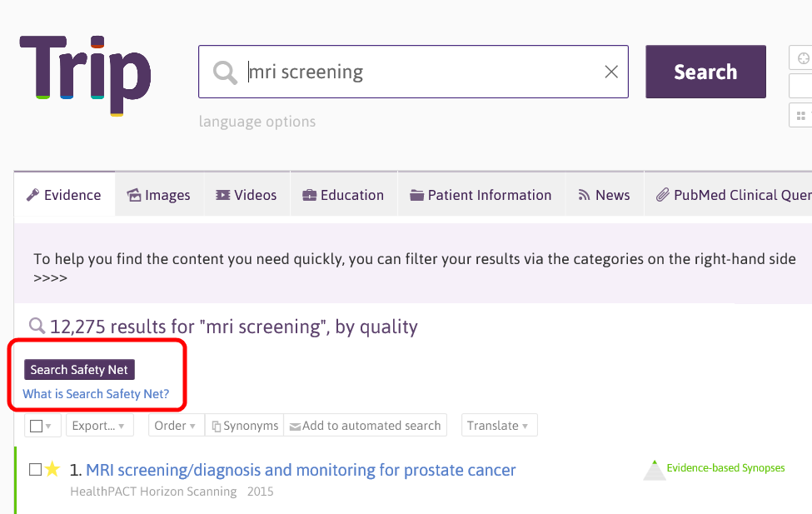Click the crosshair icon button beside Search
Image resolution: width=812 pixels, height=514 pixels.
pyautogui.click(x=803, y=58)
